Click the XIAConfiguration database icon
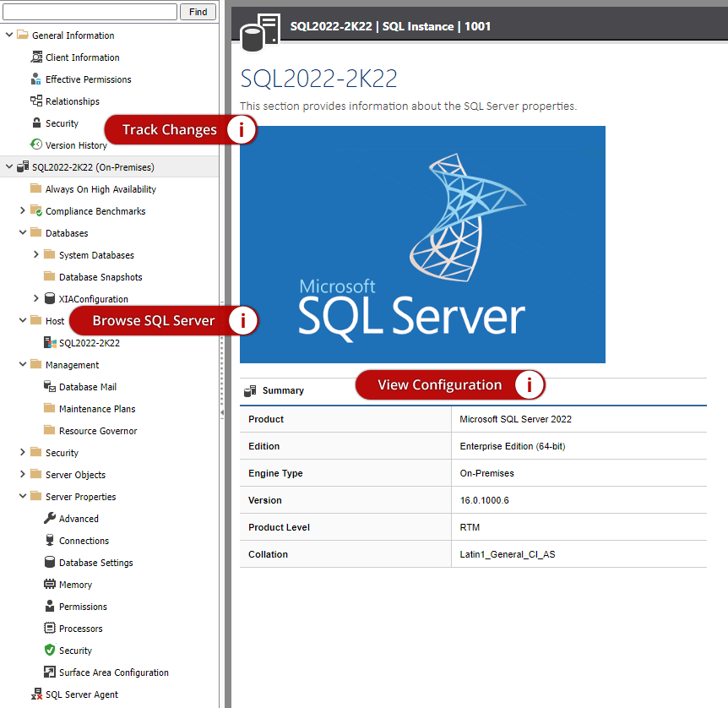Viewport: 728px width, 708px height. pyautogui.click(x=50, y=298)
